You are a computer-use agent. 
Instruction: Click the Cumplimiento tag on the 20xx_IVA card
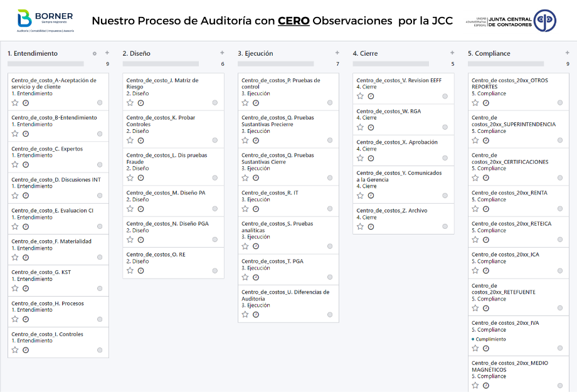490,339
